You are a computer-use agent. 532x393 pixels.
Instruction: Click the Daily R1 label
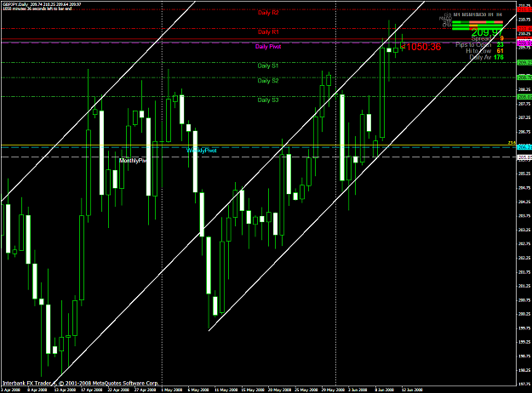click(268, 31)
